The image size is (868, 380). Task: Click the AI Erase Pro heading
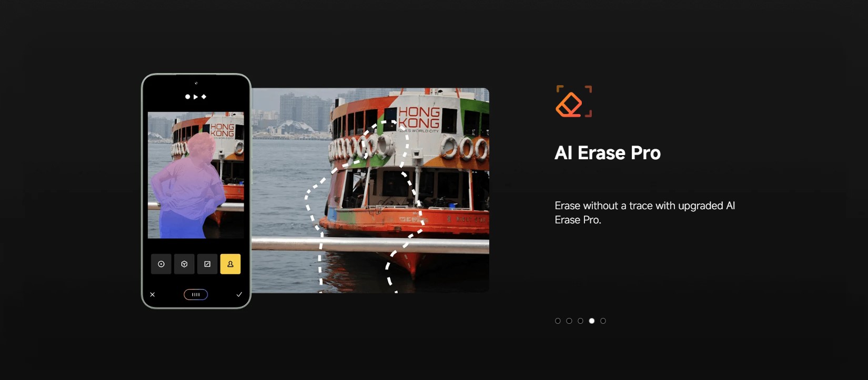coord(608,153)
